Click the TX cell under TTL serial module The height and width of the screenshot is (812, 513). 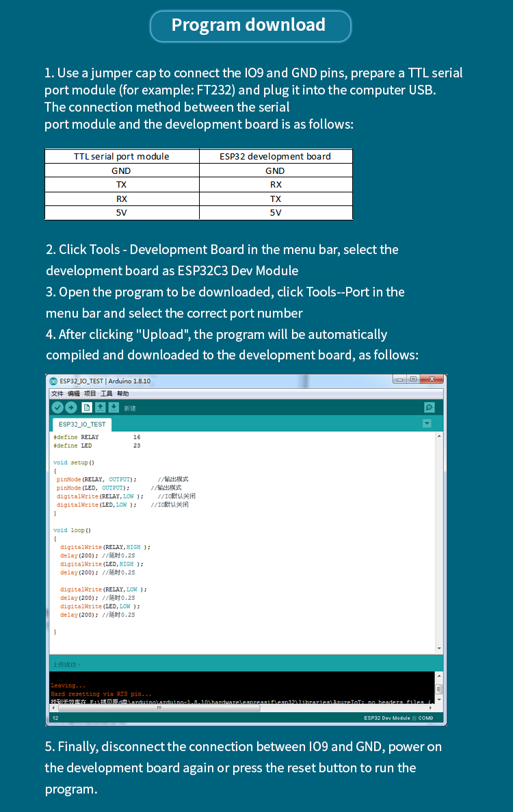[x=122, y=185]
